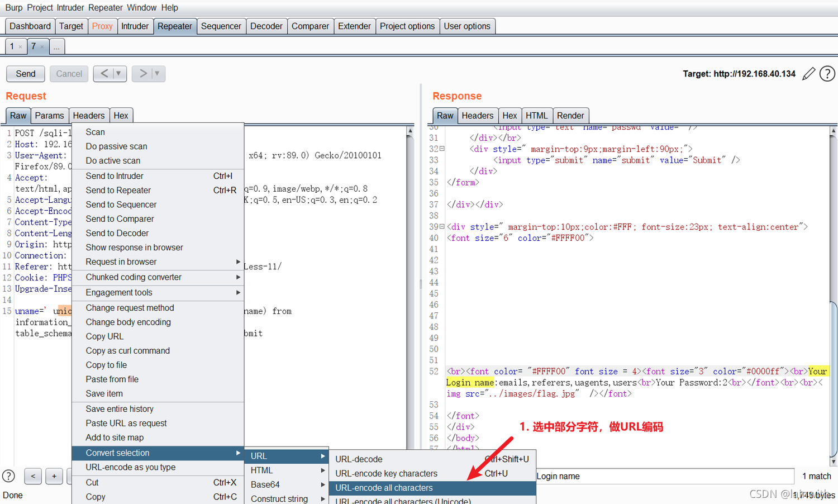The image size is (838, 504).
Task: Select URL-encode all characters
Action: [432, 488]
